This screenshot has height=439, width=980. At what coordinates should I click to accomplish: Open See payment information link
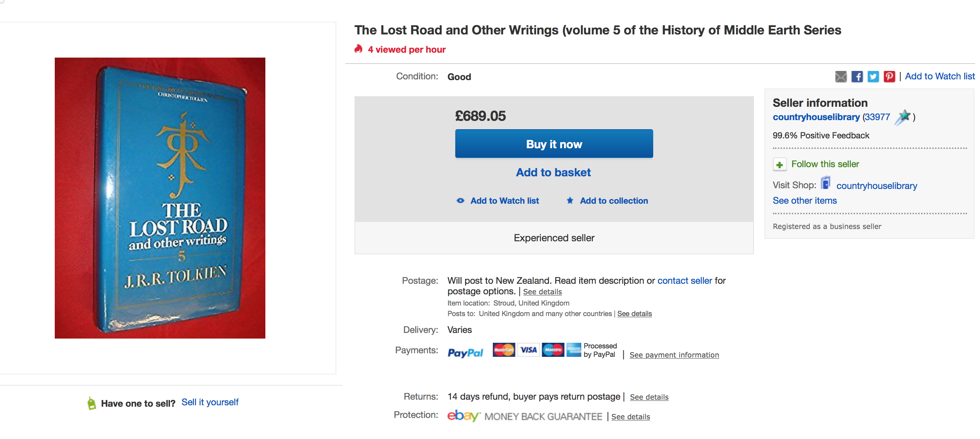click(674, 355)
